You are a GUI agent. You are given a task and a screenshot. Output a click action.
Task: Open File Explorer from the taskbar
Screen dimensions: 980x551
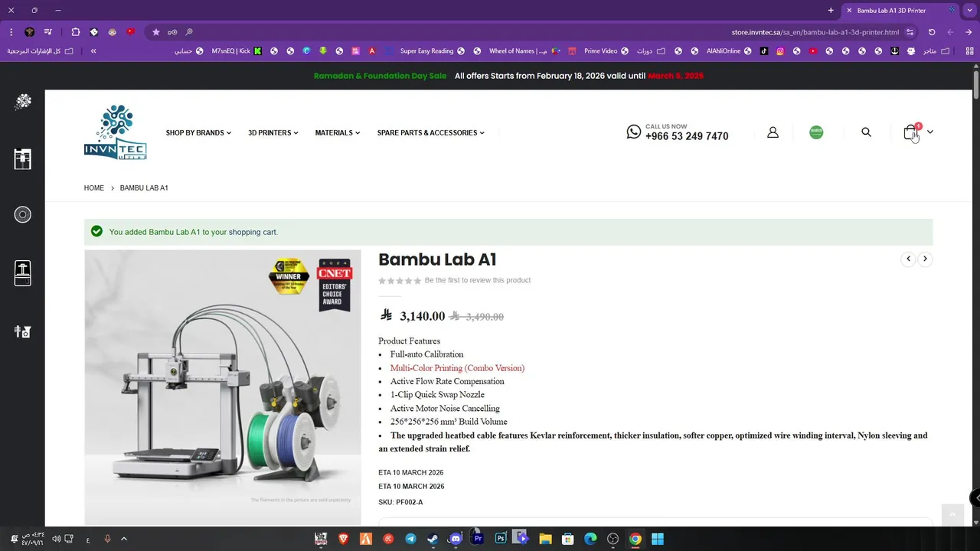pyautogui.click(x=545, y=539)
